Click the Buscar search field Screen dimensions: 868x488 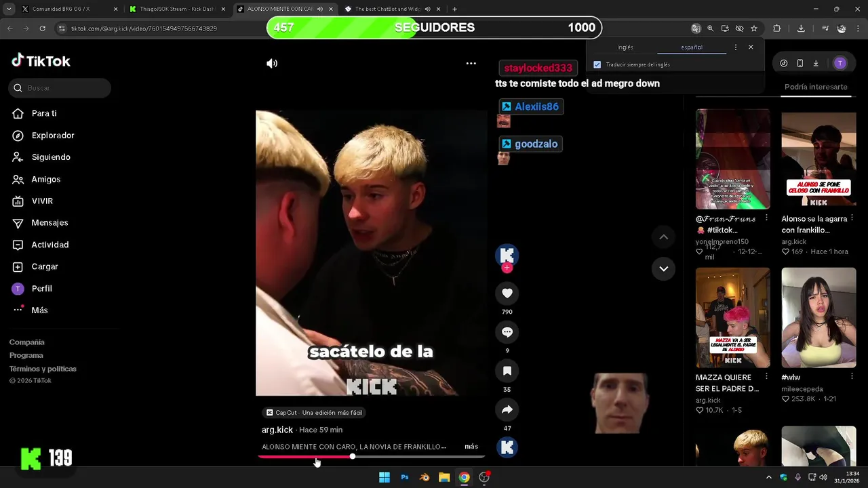60,88
